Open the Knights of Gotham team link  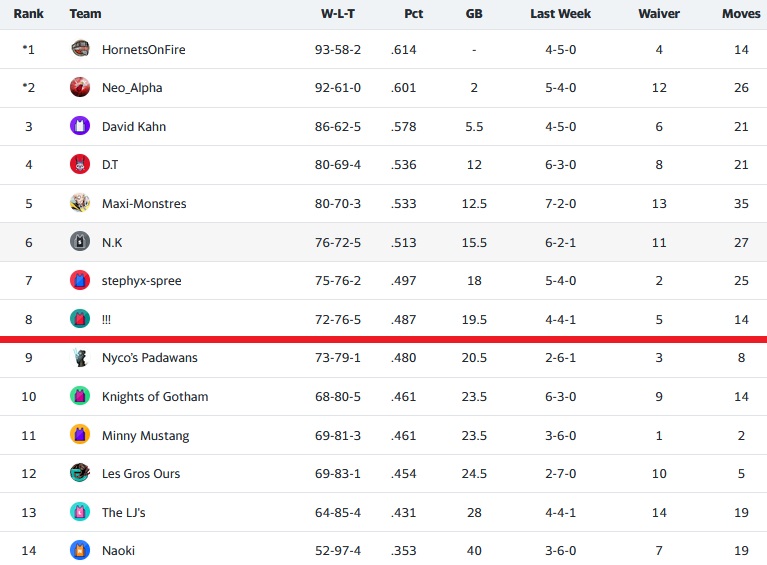click(155, 396)
